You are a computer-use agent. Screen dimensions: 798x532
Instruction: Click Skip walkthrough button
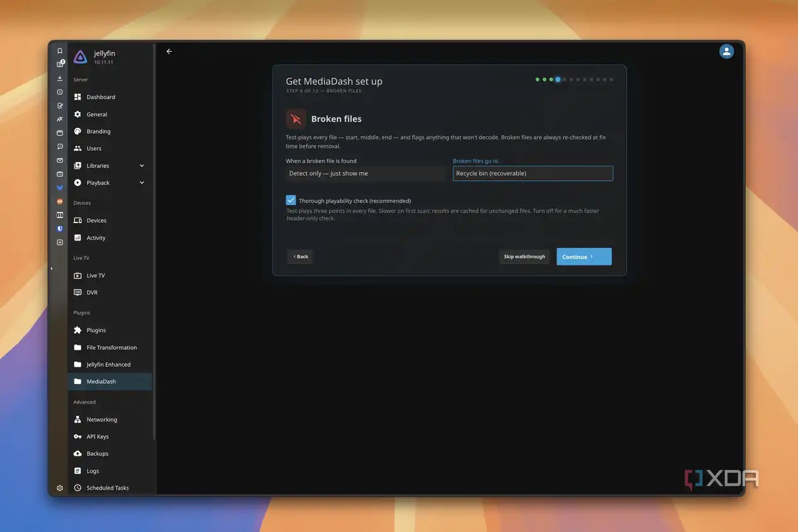[x=524, y=257]
